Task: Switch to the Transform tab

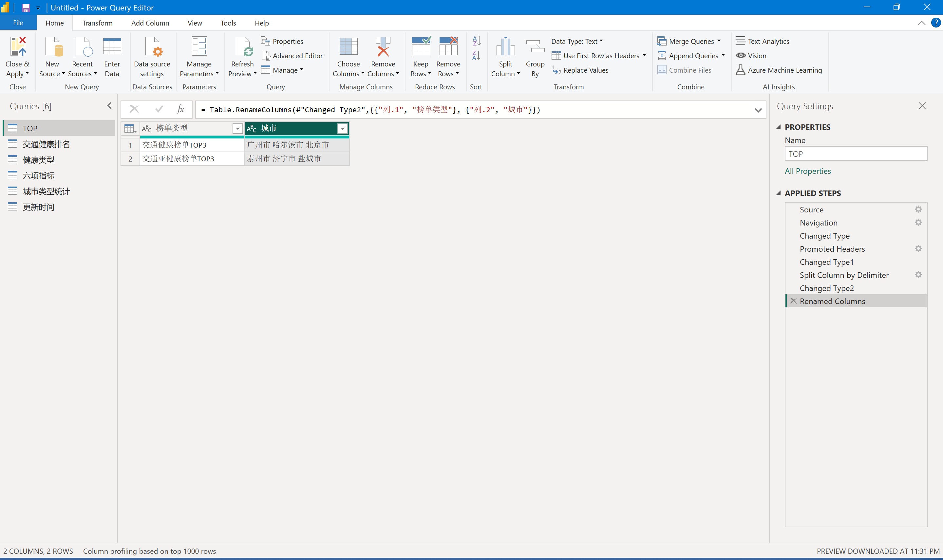Action: (x=97, y=23)
